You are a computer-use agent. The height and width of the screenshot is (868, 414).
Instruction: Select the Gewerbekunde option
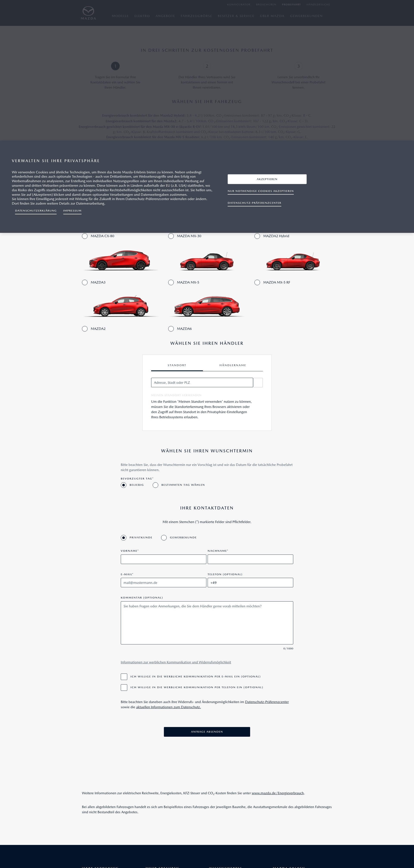(164, 537)
